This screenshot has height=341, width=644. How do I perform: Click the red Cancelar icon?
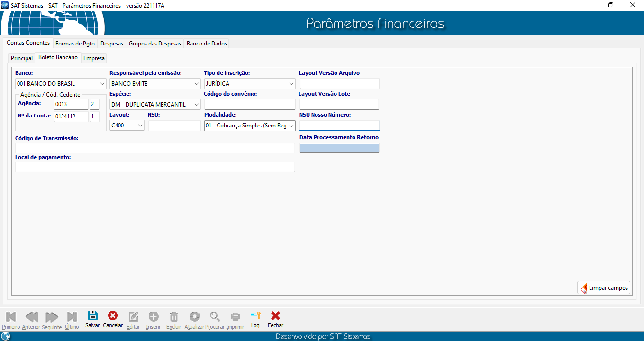[x=113, y=316]
